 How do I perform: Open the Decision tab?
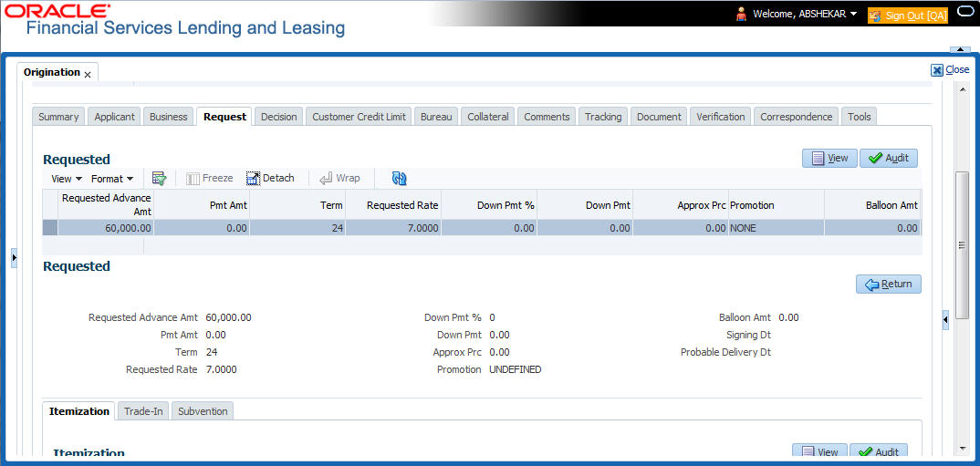coord(278,117)
